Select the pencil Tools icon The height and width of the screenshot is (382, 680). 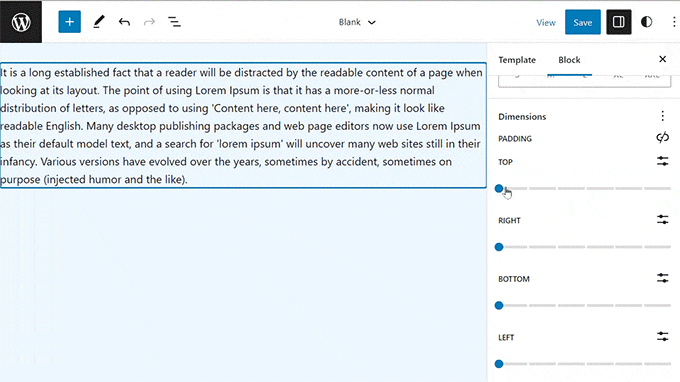[x=99, y=22]
